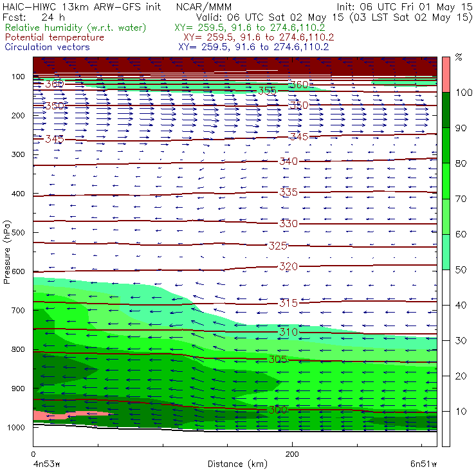Click the 300 potential temperature contour label
Screen dimensions: 476x476
click(278, 410)
